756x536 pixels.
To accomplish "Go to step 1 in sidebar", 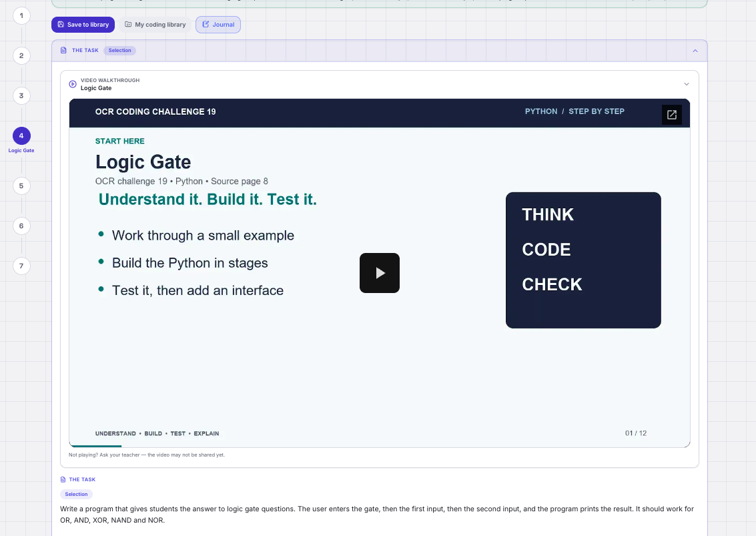I will (x=21, y=16).
